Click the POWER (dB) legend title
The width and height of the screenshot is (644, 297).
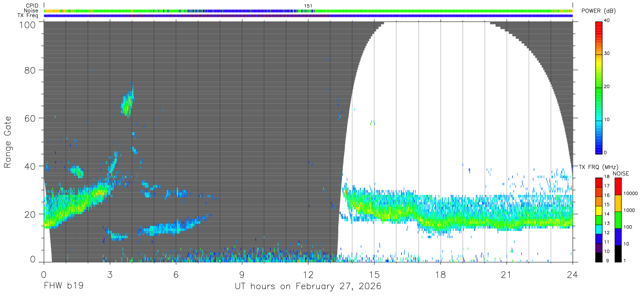click(x=598, y=11)
